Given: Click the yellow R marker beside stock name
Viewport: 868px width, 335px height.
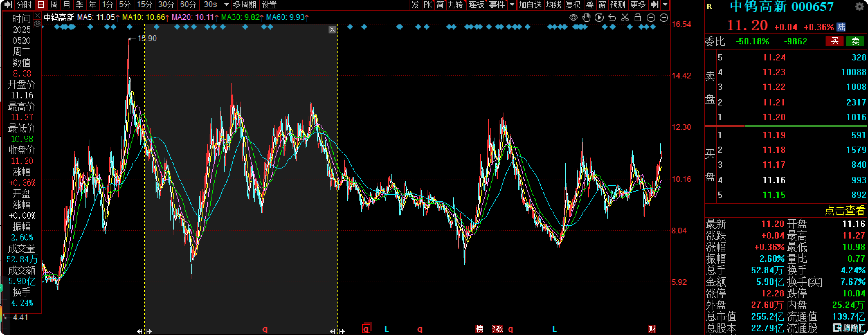Looking at the screenshot, I should 709,7.
